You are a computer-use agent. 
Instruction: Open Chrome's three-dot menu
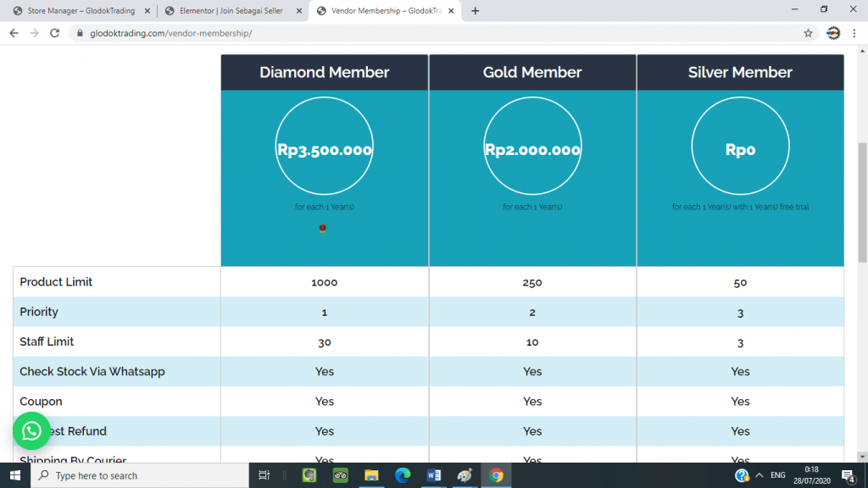click(855, 33)
